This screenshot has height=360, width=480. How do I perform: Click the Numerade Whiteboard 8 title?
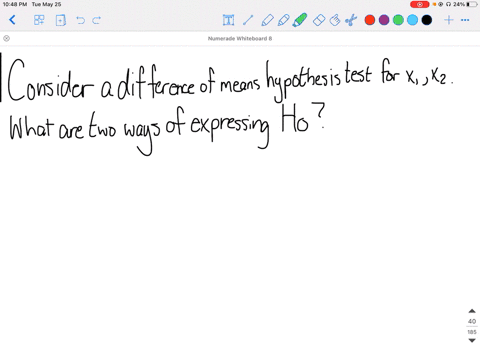(240, 39)
